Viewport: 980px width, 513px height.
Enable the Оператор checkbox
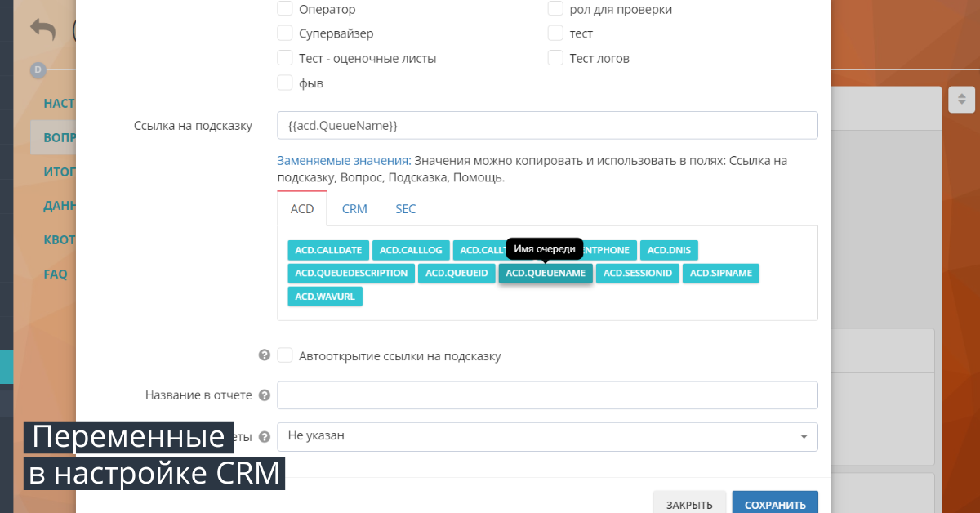coord(285,8)
